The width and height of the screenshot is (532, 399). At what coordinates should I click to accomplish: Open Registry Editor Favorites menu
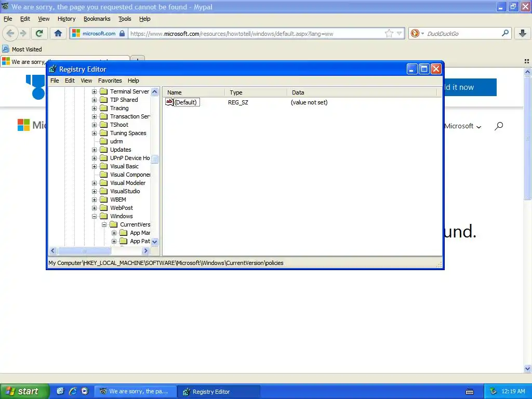(110, 81)
